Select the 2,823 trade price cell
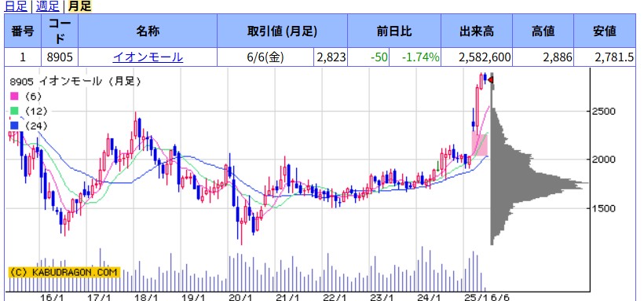 click(x=331, y=57)
